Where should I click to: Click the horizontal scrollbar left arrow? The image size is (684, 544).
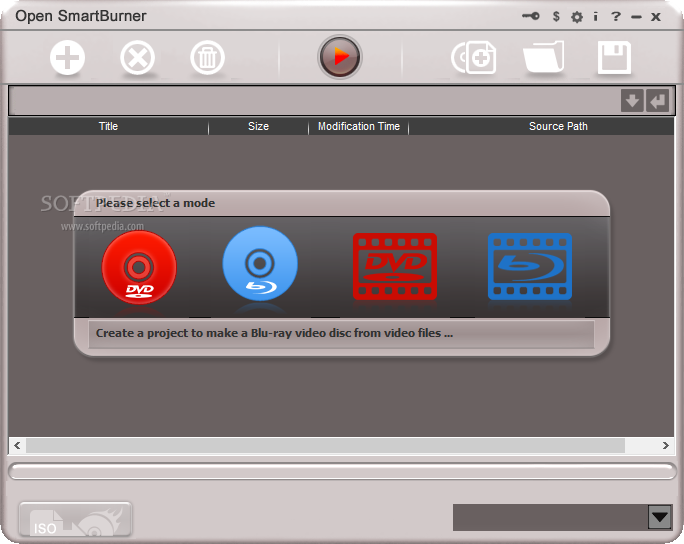click(x=17, y=445)
